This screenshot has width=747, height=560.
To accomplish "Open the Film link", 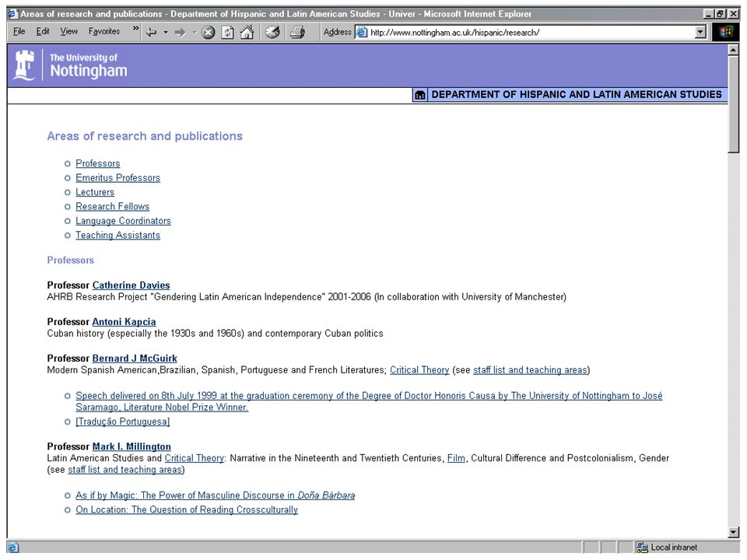I will (x=456, y=458).
